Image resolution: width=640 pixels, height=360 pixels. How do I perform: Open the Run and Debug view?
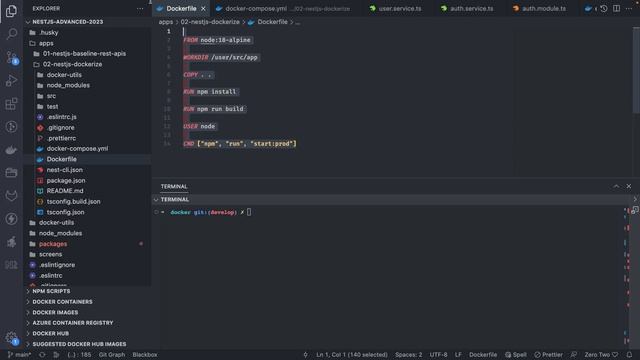click(x=11, y=80)
